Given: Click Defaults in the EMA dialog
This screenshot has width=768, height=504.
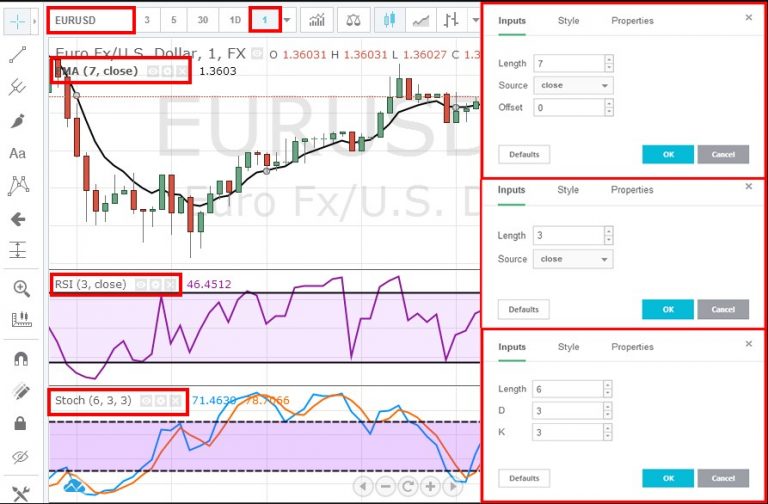Looking at the screenshot, I should (524, 154).
